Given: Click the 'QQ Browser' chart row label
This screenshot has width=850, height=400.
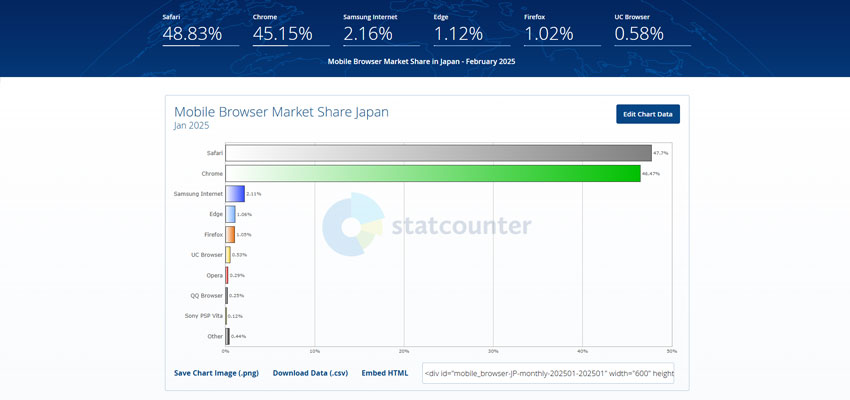Looking at the screenshot, I should point(209,295).
